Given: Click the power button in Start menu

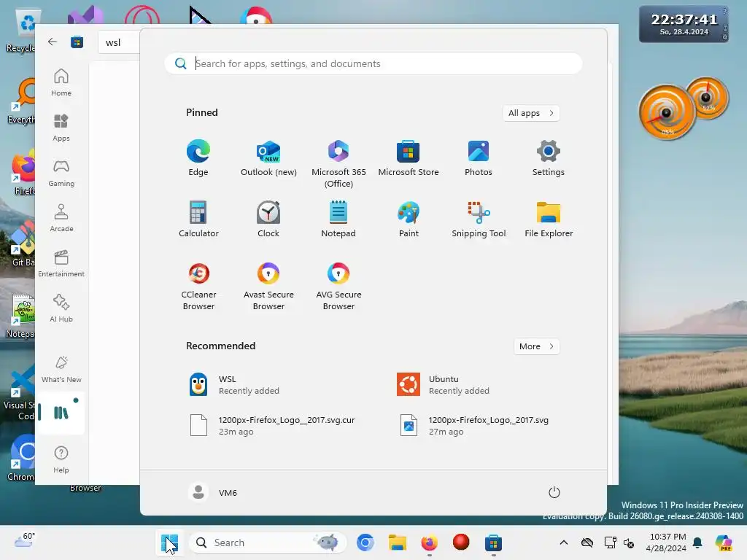Looking at the screenshot, I should [554, 492].
